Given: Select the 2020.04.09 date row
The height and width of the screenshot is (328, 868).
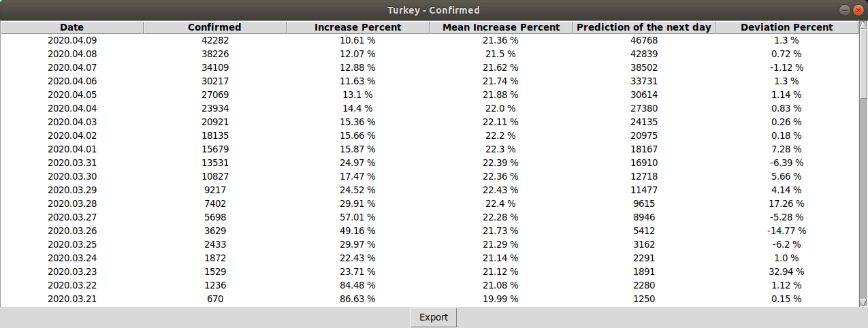Looking at the screenshot, I should 72,40.
